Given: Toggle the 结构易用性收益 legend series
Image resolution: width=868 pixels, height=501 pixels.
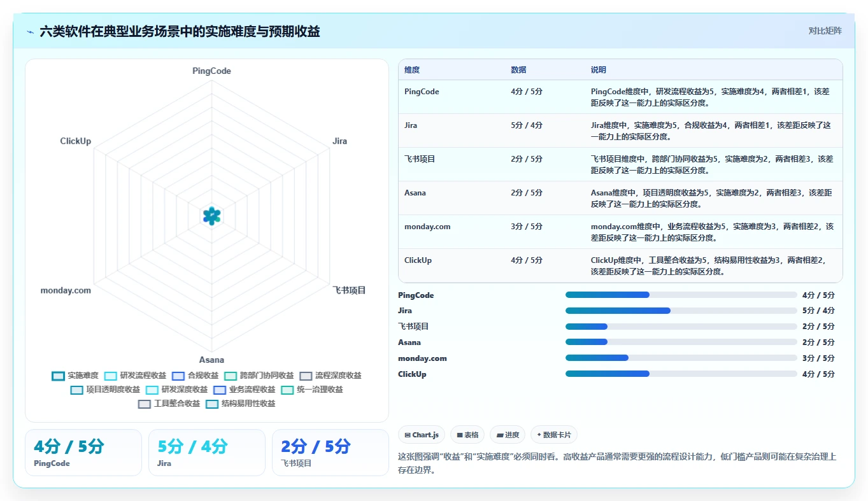Looking at the screenshot, I should [241, 404].
